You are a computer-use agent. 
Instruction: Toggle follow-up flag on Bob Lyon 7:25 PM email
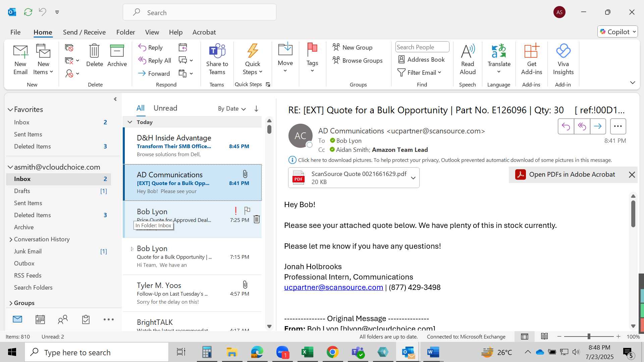tap(247, 210)
